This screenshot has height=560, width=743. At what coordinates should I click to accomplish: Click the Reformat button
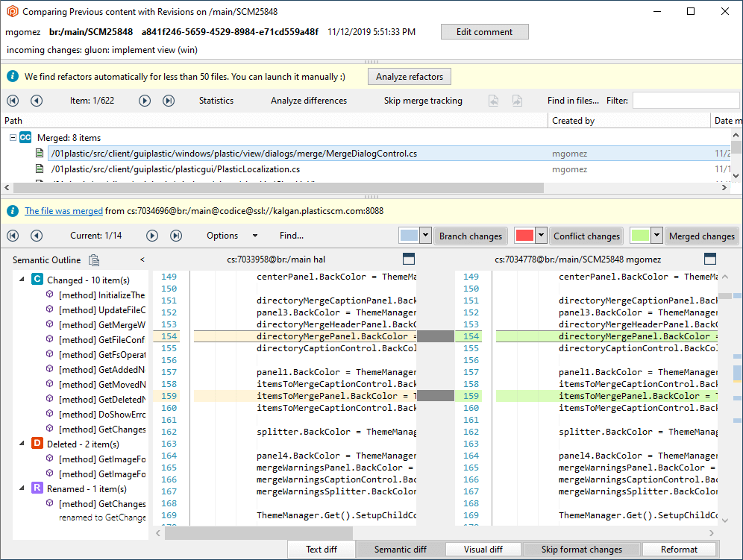679,549
